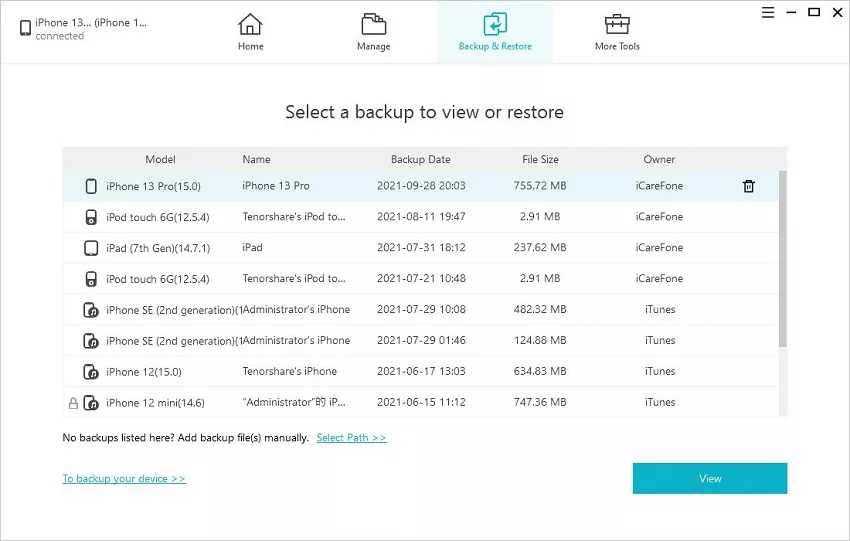Click the connected iPhone device icon
Image resolution: width=850 pixels, height=541 pixels.
24,28
